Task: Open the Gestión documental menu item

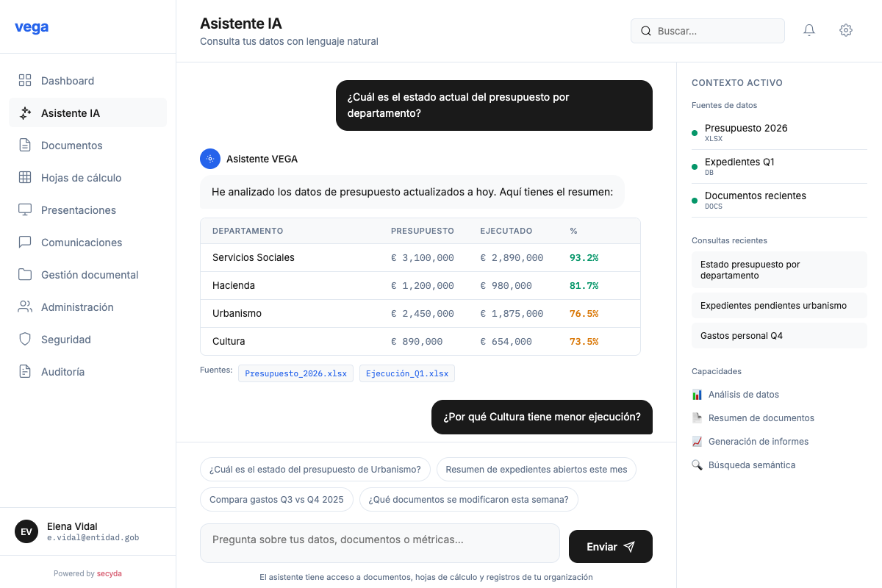Action: tap(89, 275)
